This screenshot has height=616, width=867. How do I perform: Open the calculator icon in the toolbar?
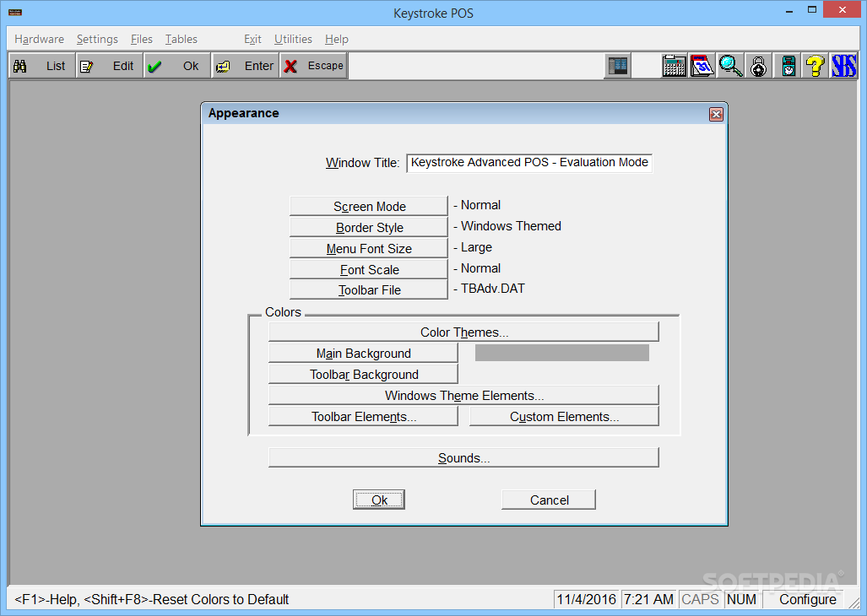click(x=674, y=67)
